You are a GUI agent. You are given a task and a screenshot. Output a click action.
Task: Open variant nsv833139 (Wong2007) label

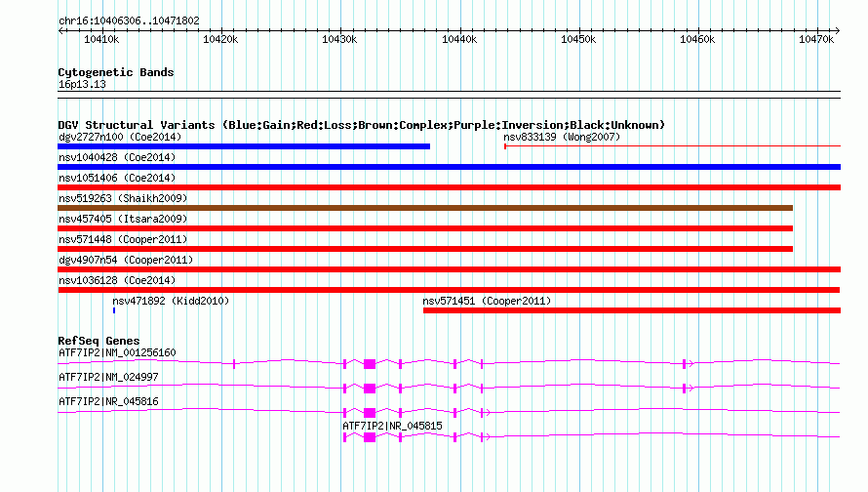click(x=562, y=137)
